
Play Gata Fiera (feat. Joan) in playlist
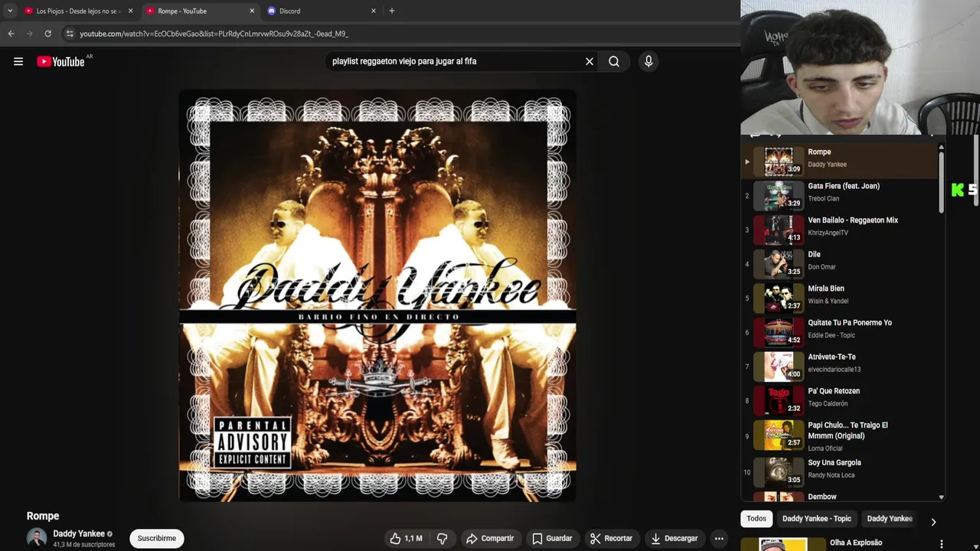(840, 195)
